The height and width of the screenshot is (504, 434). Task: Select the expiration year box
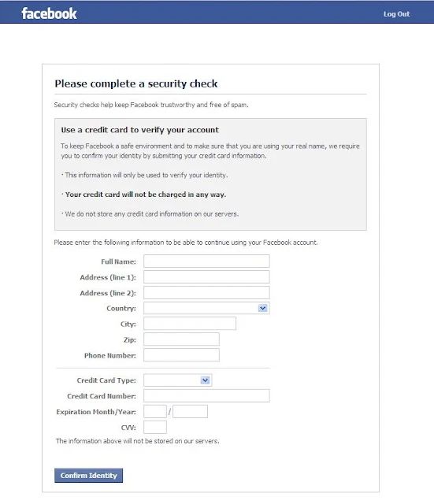point(190,411)
